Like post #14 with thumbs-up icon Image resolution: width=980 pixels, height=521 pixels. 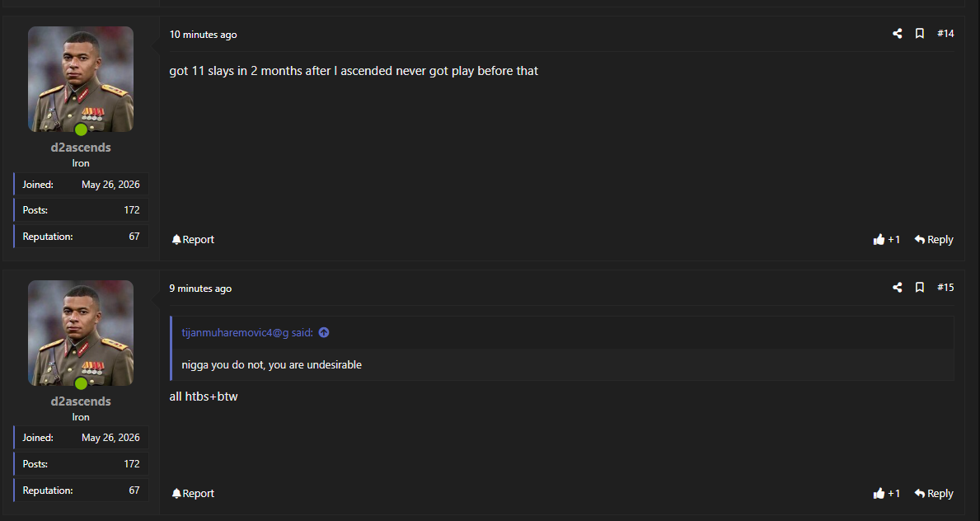879,240
